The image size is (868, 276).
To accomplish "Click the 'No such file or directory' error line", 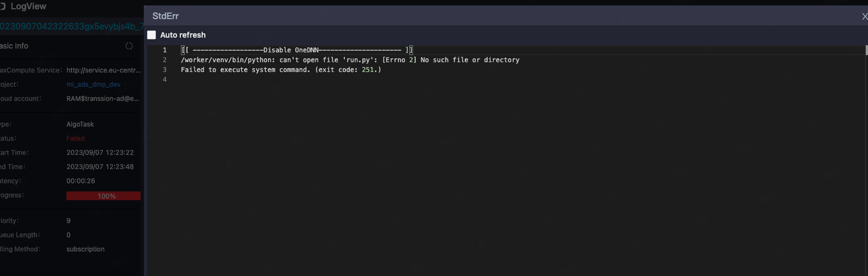I will point(350,60).
